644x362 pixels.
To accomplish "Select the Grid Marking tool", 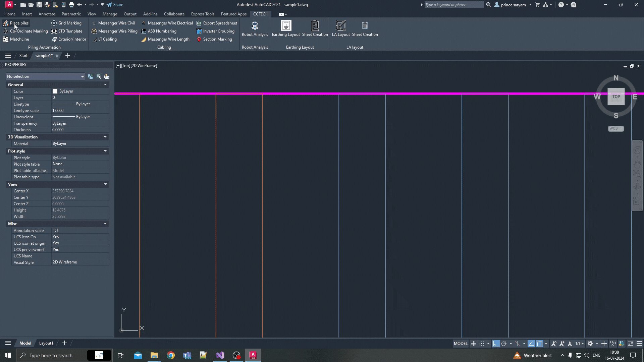I will pos(66,23).
